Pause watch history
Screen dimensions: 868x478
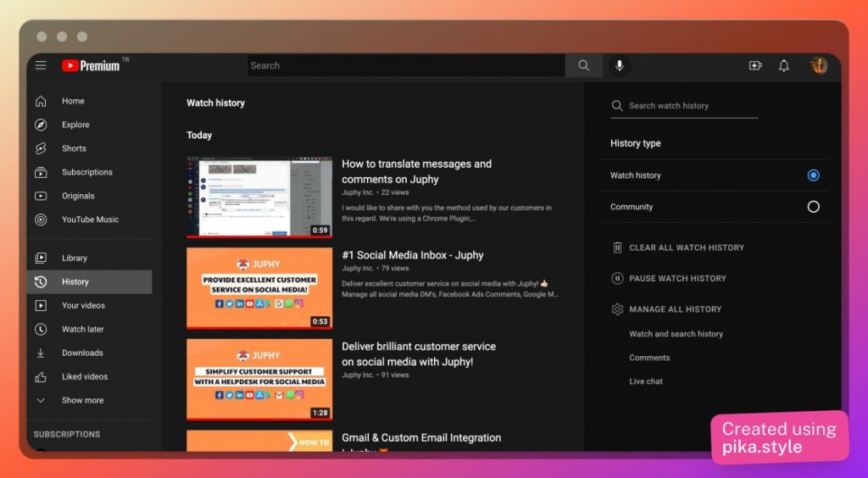(x=676, y=278)
